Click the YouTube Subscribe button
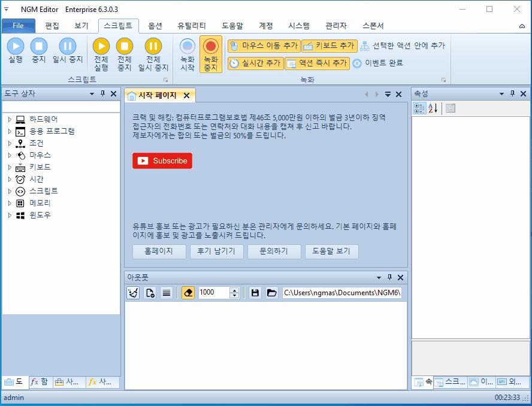The width and height of the screenshot is (532, 406). pos(162,160)
